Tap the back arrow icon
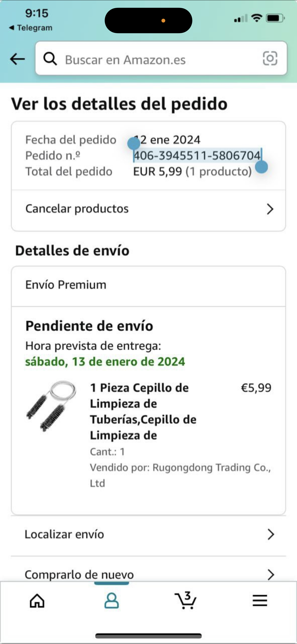 [x=17, y=59]
